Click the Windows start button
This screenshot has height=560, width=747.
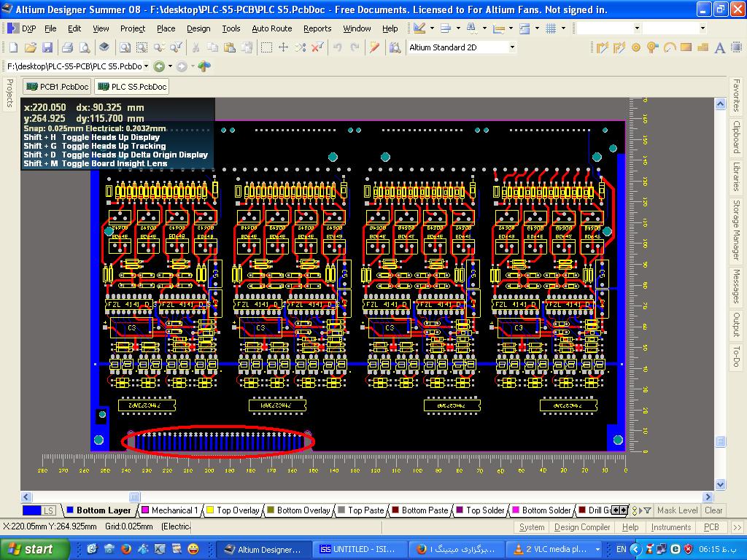[x=34, y=549]
